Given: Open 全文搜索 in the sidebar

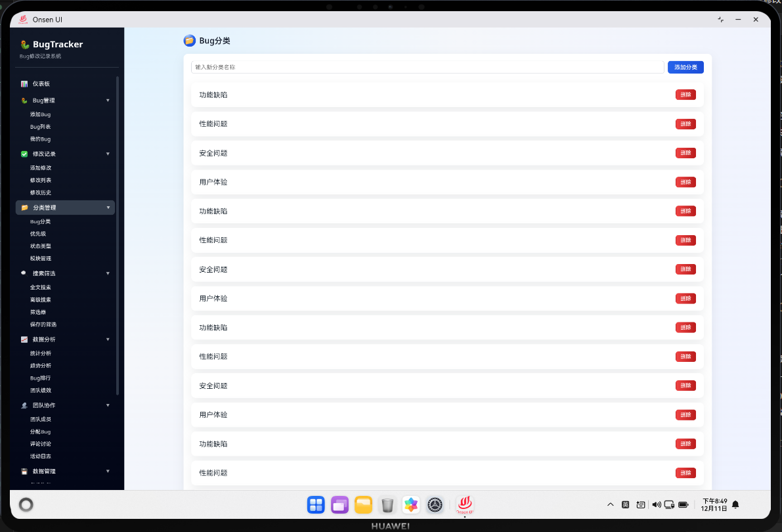Looking at the screenshot, I should click(x=41, y=288).
